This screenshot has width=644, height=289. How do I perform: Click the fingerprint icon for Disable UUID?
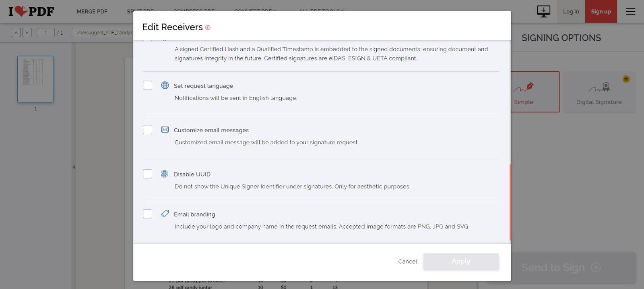(x=164, y=174)
